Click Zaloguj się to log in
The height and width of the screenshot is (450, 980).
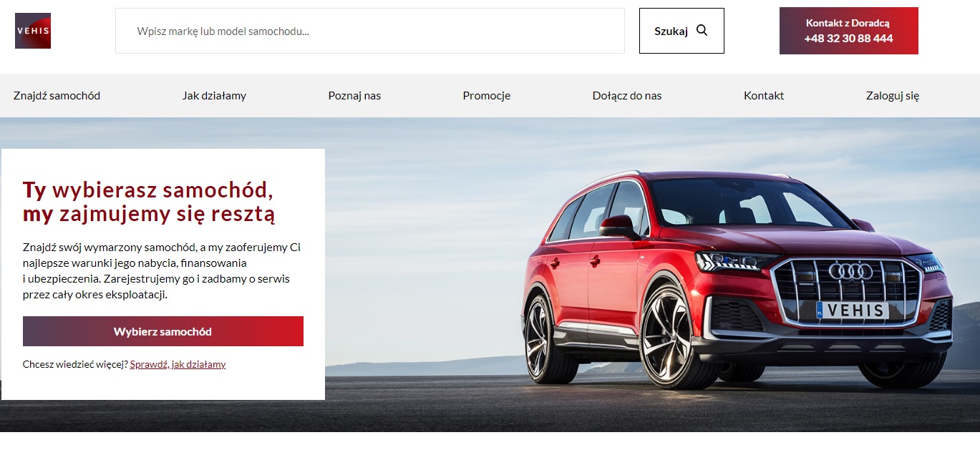893,95
